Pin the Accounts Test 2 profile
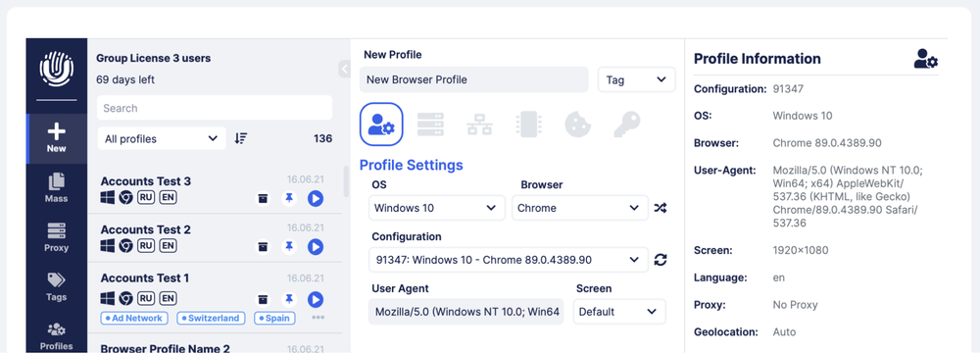This screenshot has height=353, width=980. [x=289, y=246]
